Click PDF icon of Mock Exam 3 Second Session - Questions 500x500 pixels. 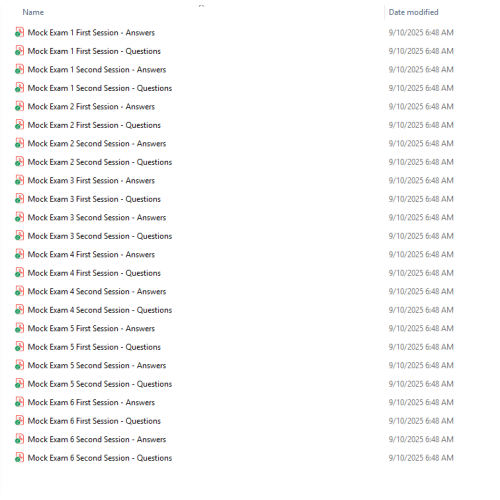(x=19, y=236)
